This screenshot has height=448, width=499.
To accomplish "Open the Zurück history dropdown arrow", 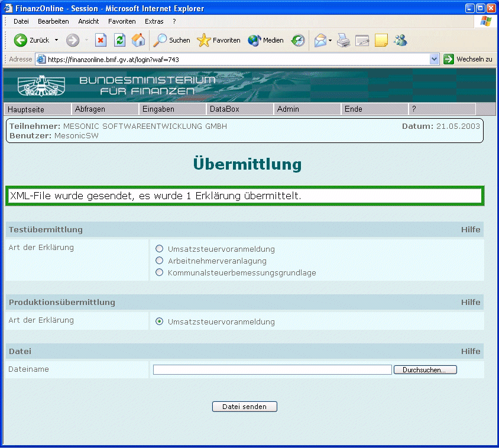I will pyautogui.click(x=56, y=40).
